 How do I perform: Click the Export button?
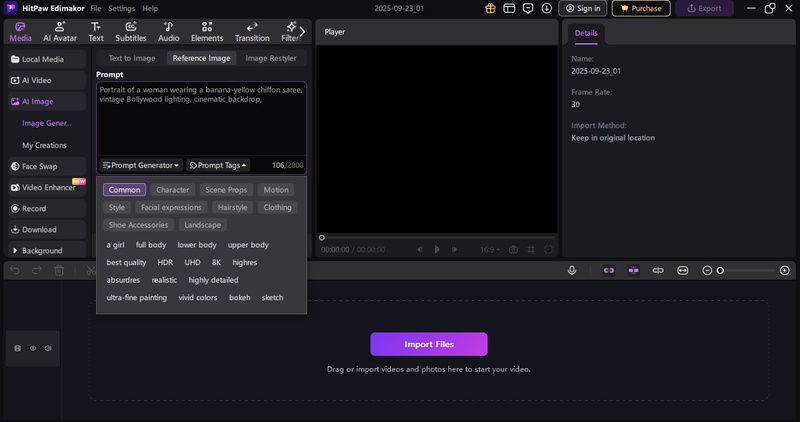click(x=704, y=8)
